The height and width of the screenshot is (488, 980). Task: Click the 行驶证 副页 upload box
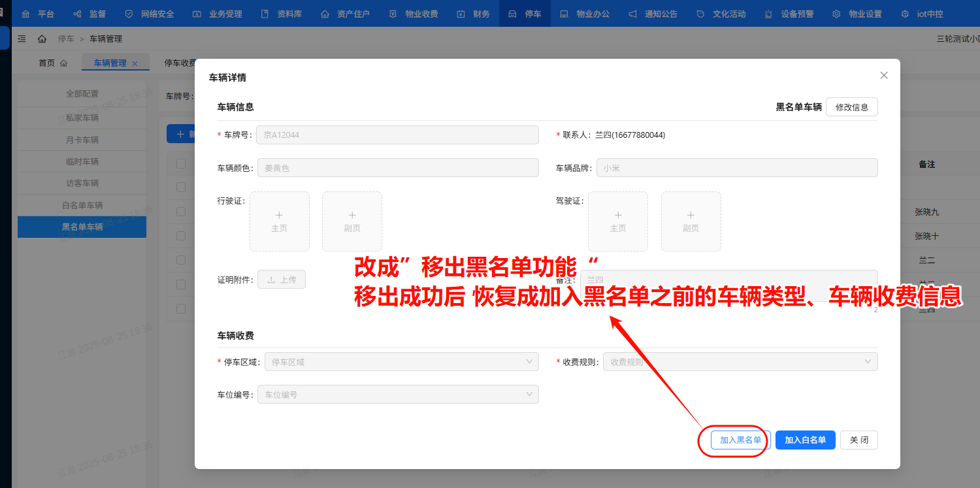[x=351, y=221]
